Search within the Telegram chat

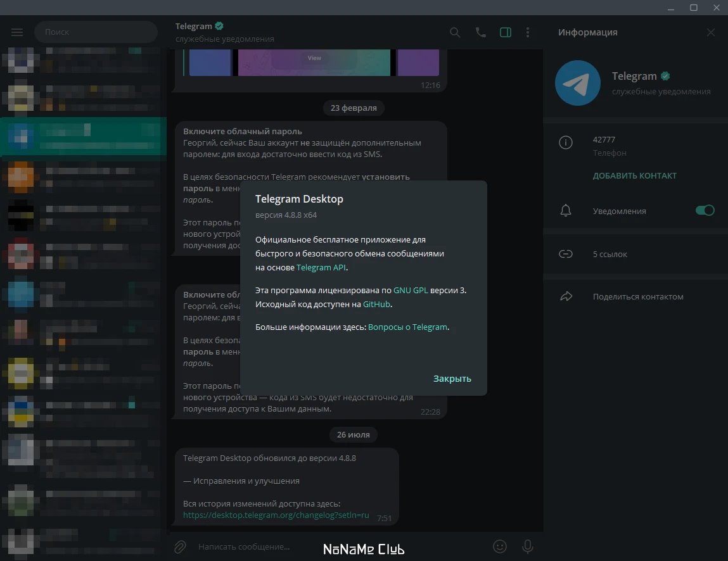(x=455, y=32)
